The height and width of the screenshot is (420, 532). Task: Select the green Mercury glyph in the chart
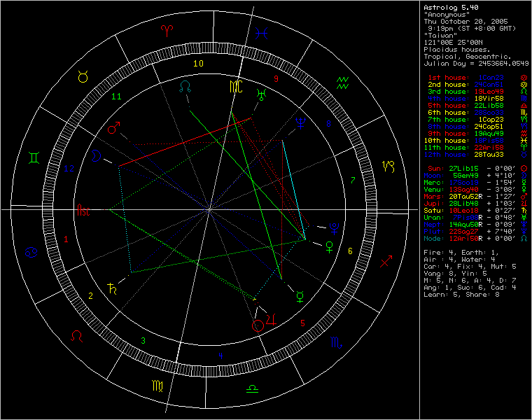click(x=300, y=297)
